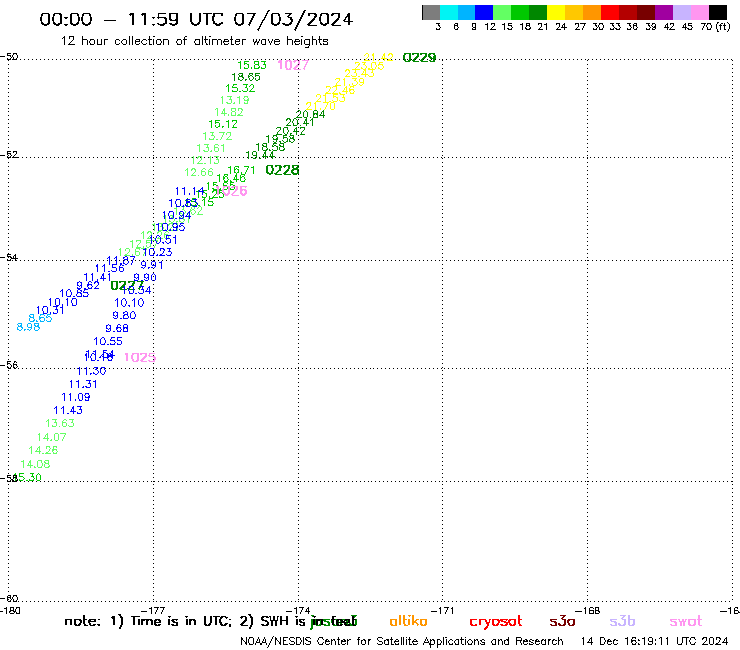Image resolution: width=740 pixels, height=650 pixels.
Task: Click wave height value 10.51
Action: (x=163, y=239)
